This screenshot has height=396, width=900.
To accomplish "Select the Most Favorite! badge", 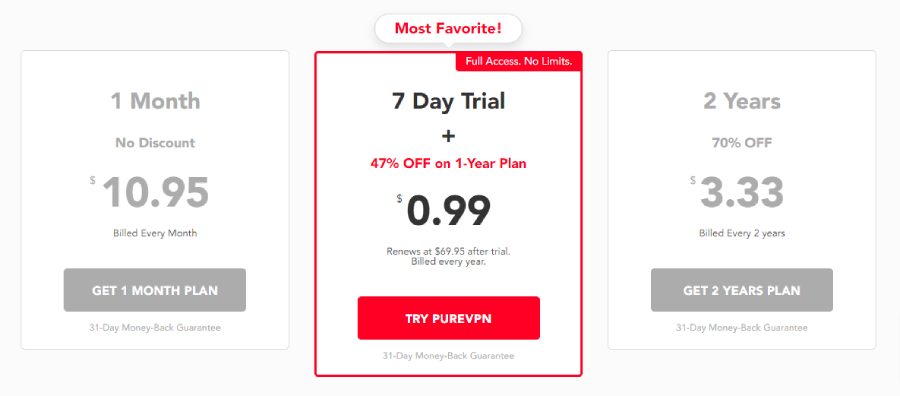I will [x=448, y=29].
